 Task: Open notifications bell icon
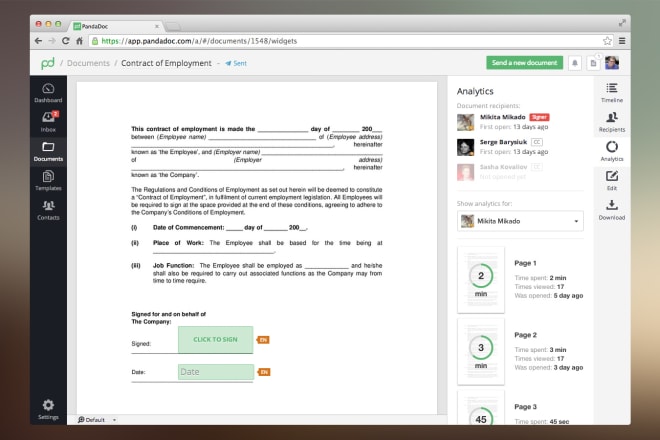coord(575,63)
